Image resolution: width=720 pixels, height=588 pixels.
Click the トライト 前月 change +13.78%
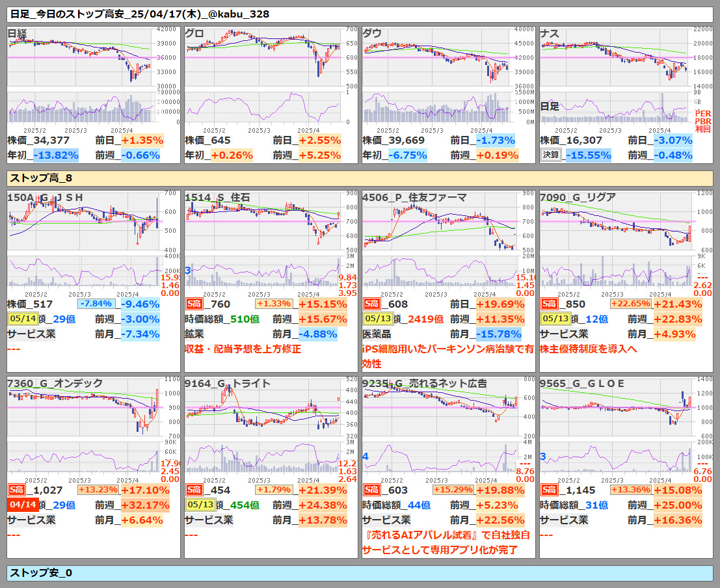tap(323, 520)
